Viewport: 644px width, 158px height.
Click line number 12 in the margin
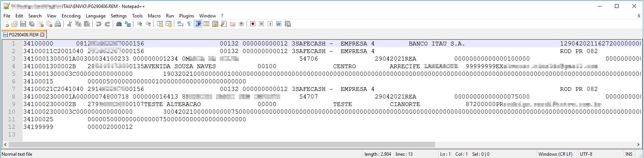pos(12,127)
